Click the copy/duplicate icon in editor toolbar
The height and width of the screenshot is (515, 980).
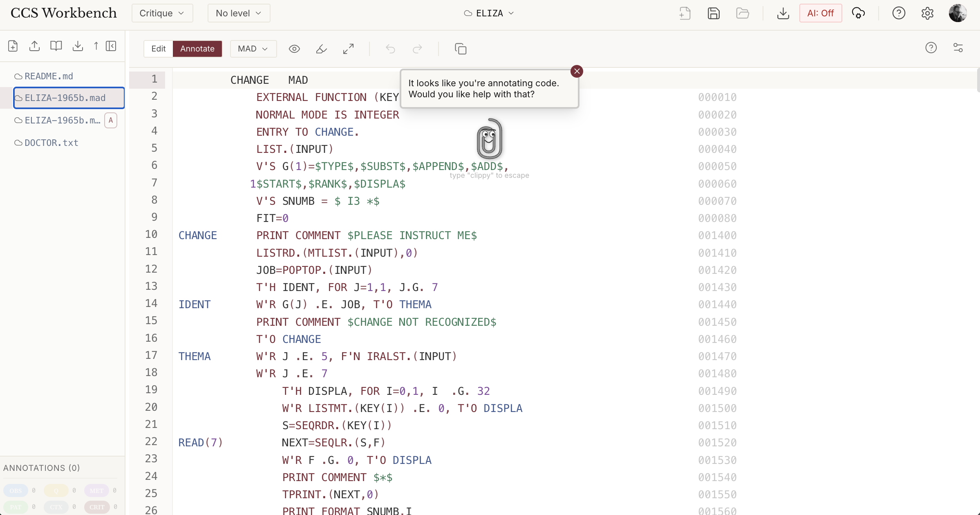coord(461,49)
